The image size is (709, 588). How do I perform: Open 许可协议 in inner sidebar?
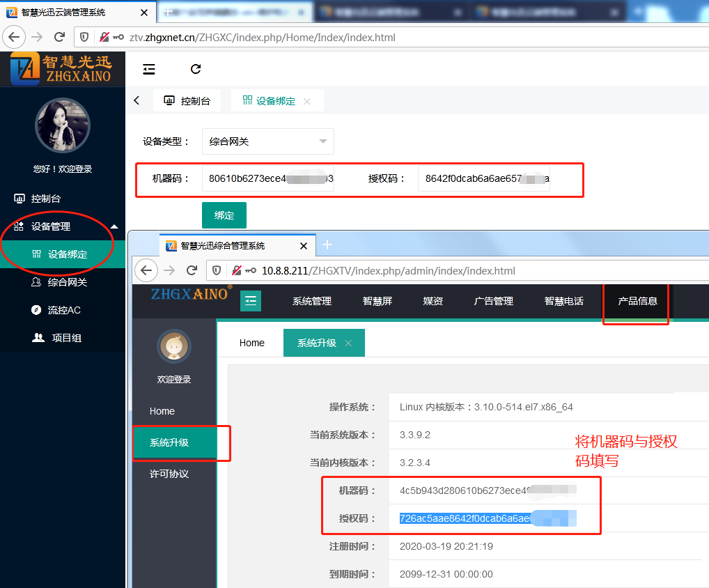pos(169,474)
